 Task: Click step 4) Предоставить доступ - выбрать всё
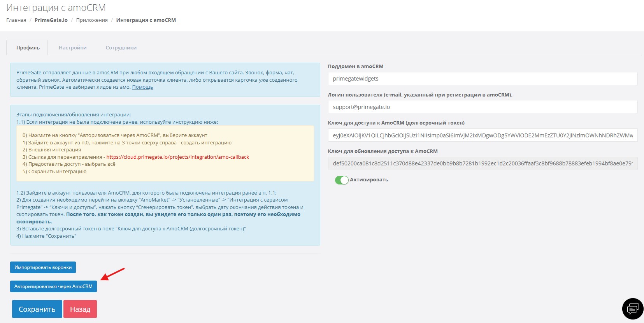[69, 164]
